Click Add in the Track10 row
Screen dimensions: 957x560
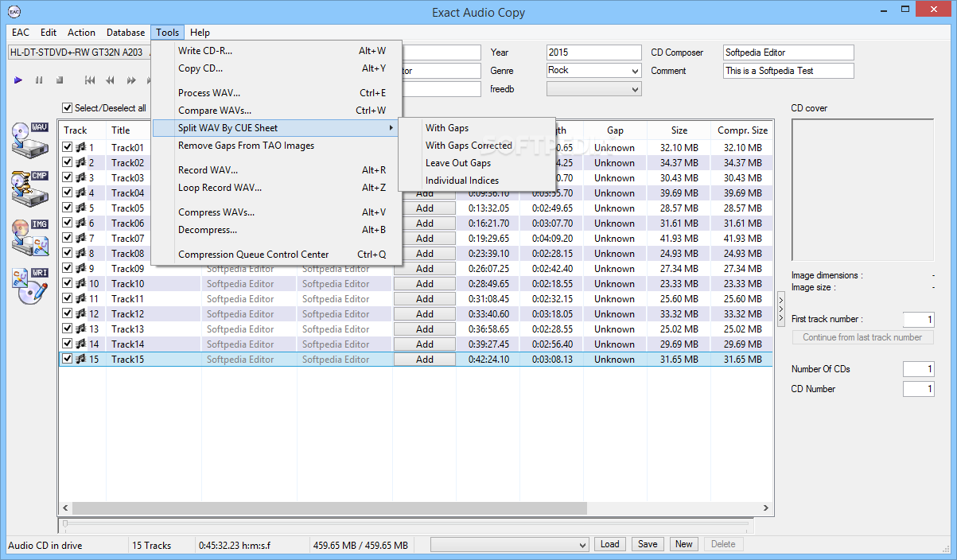pyautogui.click(x=425, y=283)
